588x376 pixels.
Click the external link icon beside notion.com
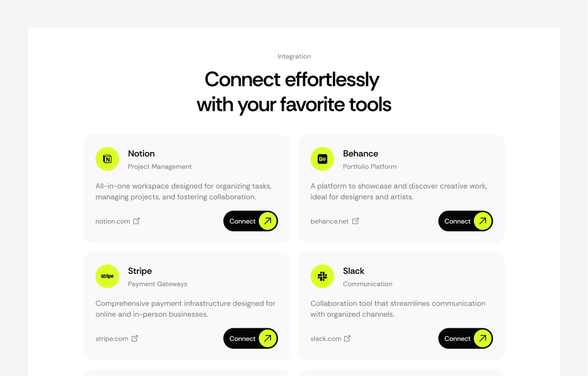136,221
